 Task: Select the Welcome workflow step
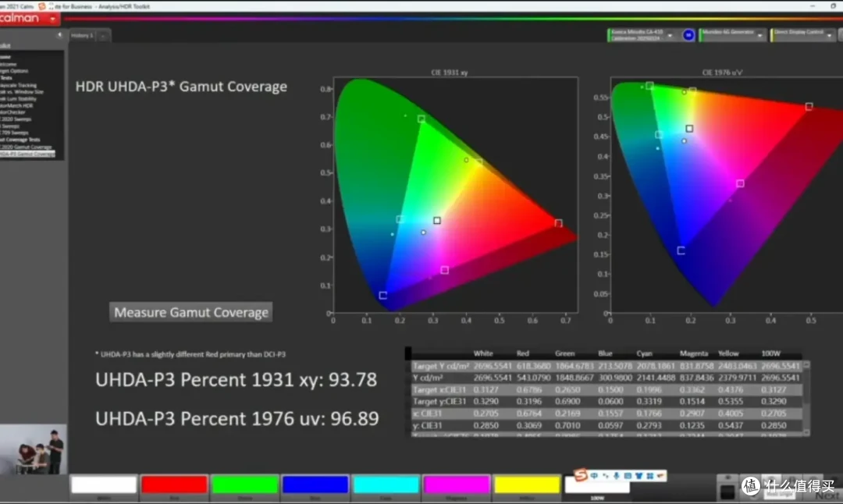pyautogui.click(x=9, y=64)
